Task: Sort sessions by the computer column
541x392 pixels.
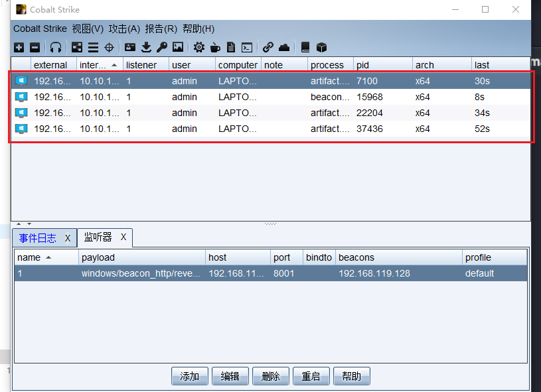Action: tap(238, 65)
